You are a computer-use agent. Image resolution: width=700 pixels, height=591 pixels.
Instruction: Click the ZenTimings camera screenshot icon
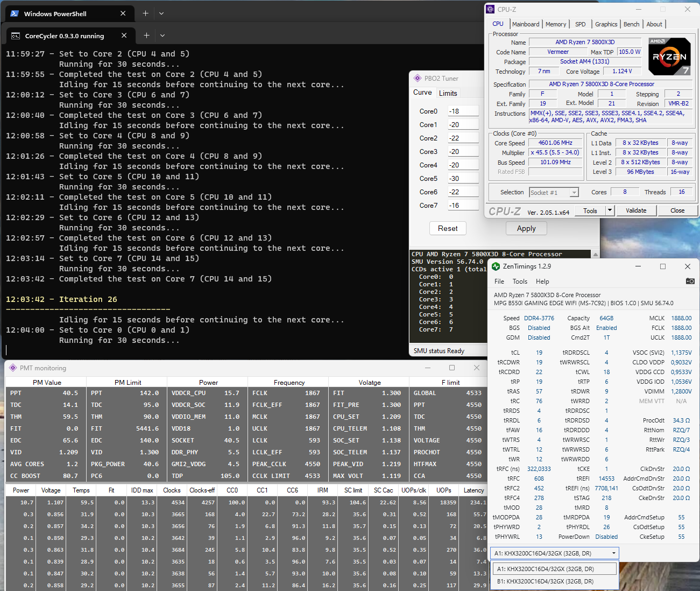point(690,281)
